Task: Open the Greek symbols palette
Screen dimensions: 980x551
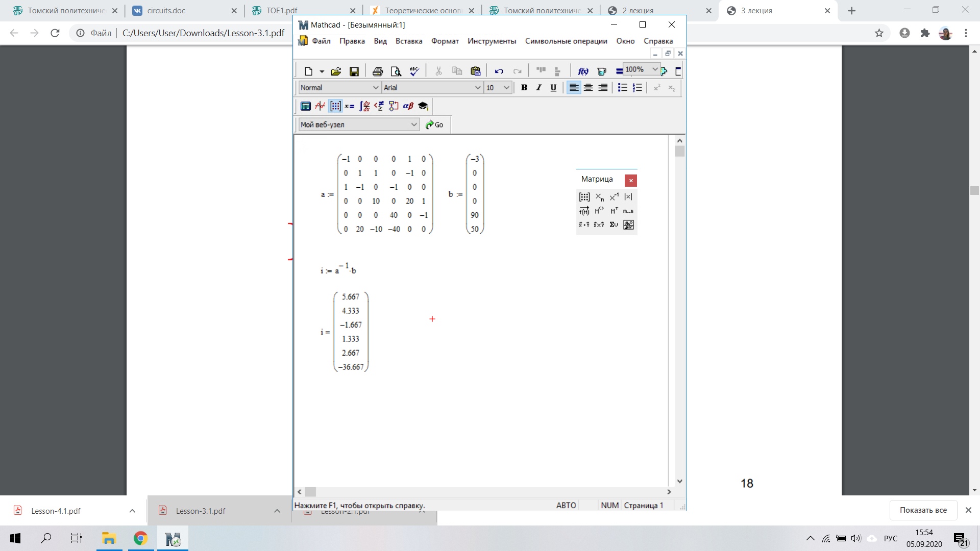Action: (408, 106)
